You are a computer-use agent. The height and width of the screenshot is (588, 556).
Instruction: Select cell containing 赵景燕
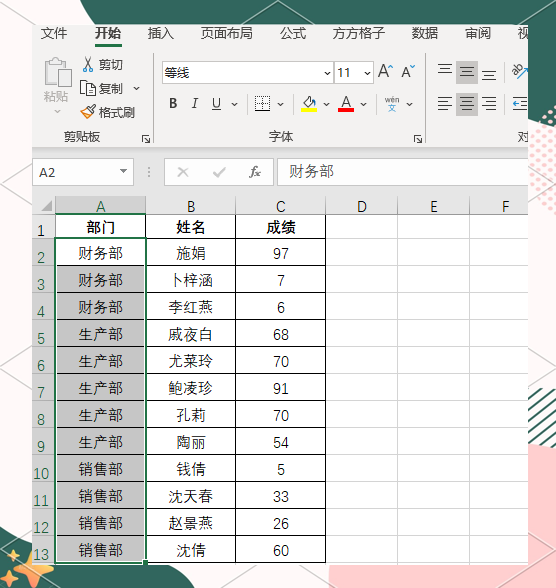point(191,523)
